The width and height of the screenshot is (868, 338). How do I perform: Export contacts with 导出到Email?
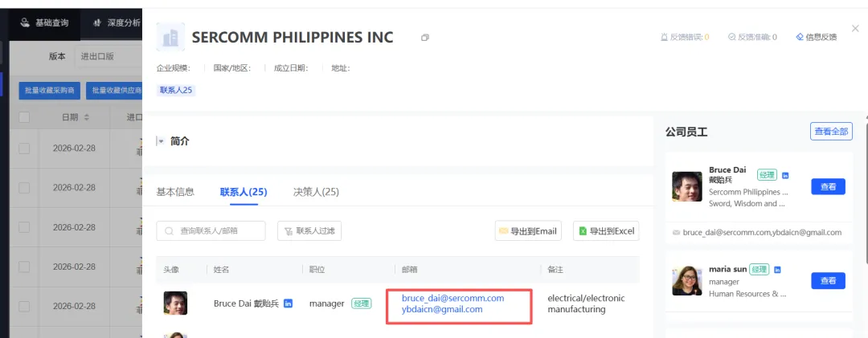(x=528, y=230)
